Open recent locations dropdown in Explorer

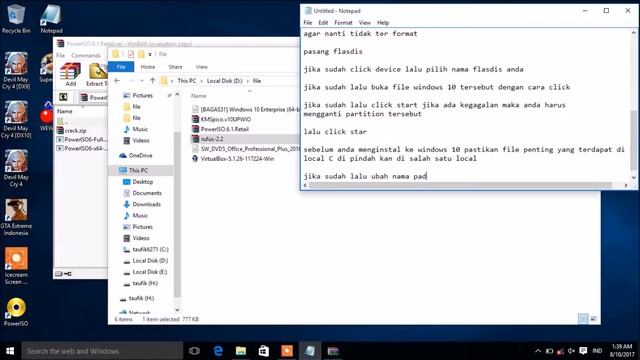click(x=142, y=81)
